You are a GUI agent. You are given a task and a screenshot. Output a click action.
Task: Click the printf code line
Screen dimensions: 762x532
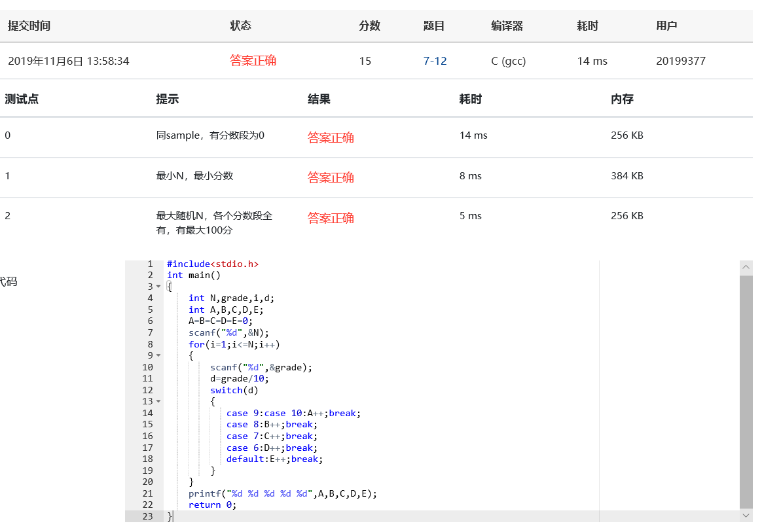click(282, 493)
